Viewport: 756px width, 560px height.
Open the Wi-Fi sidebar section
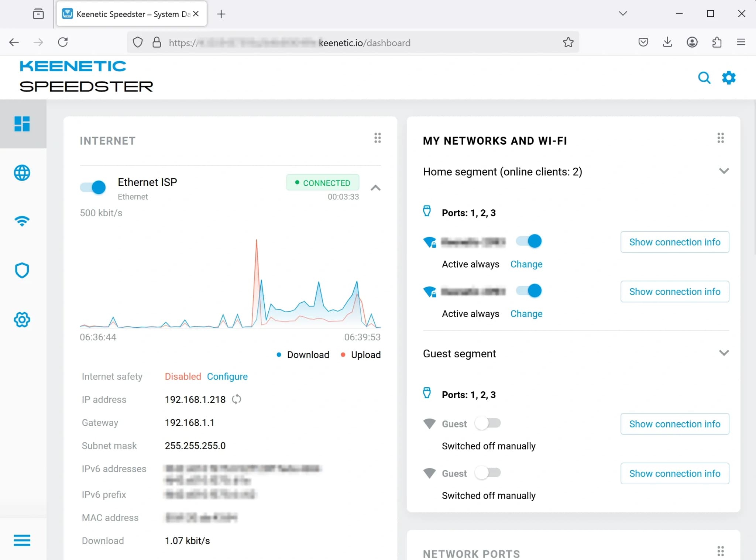[x=22, y=221]
